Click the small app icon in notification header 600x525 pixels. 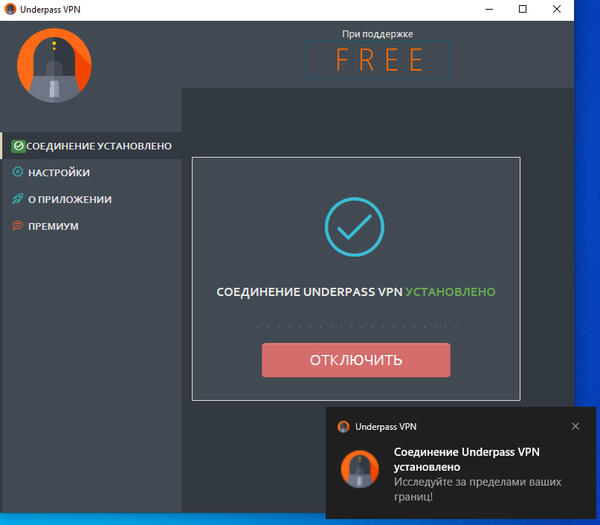coord(343,427)
